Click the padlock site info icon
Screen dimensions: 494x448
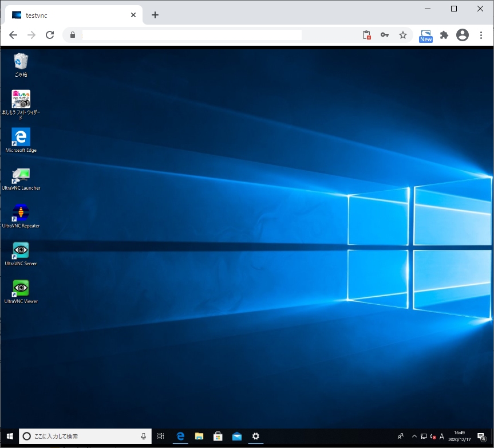pos(73,35)
